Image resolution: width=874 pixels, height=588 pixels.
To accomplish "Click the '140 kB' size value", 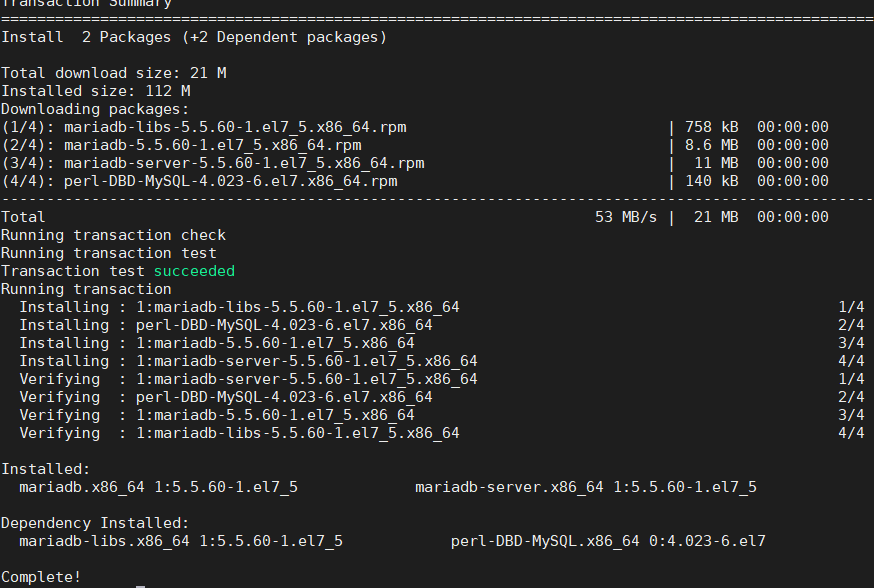I will (x=712, y=181).
